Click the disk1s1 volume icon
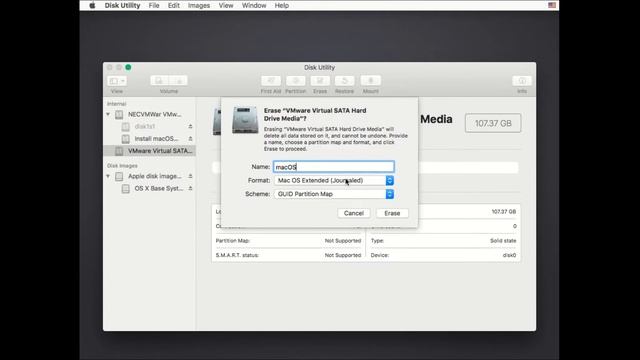The image size is (640, 360). (126, 127)
